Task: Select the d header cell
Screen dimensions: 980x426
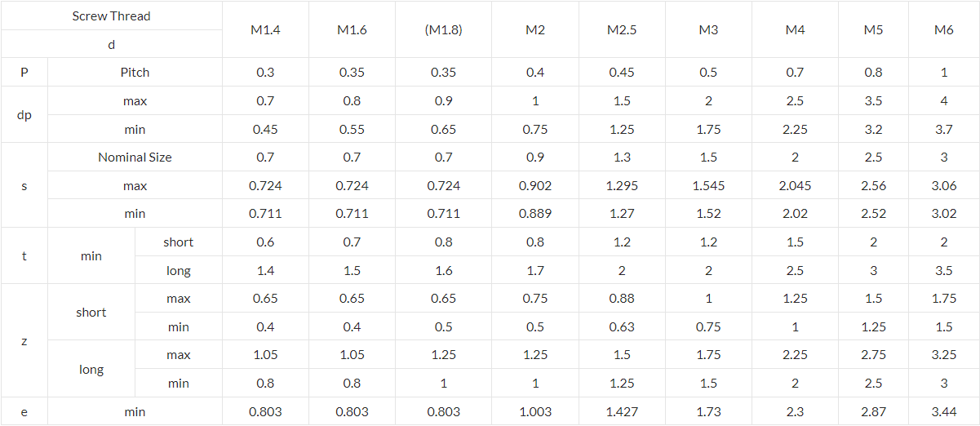Action: (x=112, y=44)
